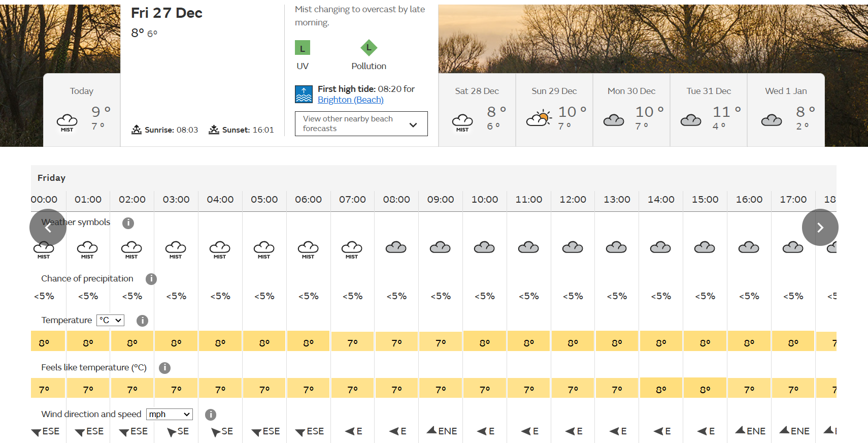The width and height of the screenshot is (868, 443).
Task: Open the Chance of precipitation info icon
Action: [x=151, y=279]
